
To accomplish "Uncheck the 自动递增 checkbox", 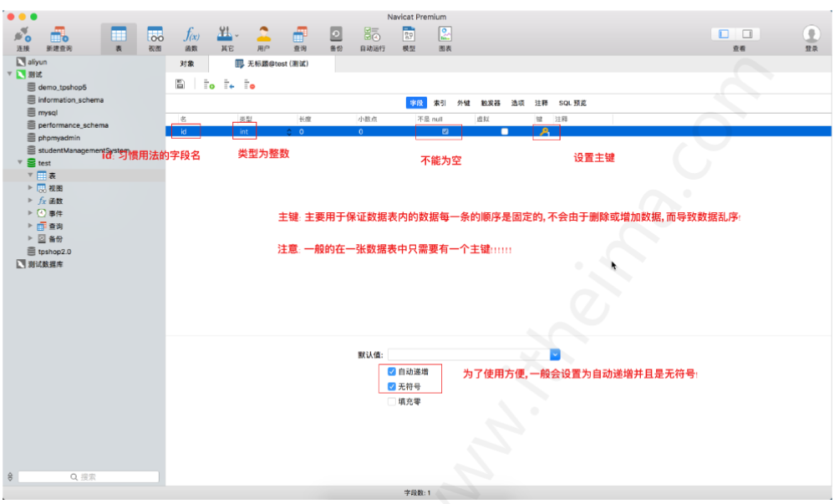I will (392, 371).
